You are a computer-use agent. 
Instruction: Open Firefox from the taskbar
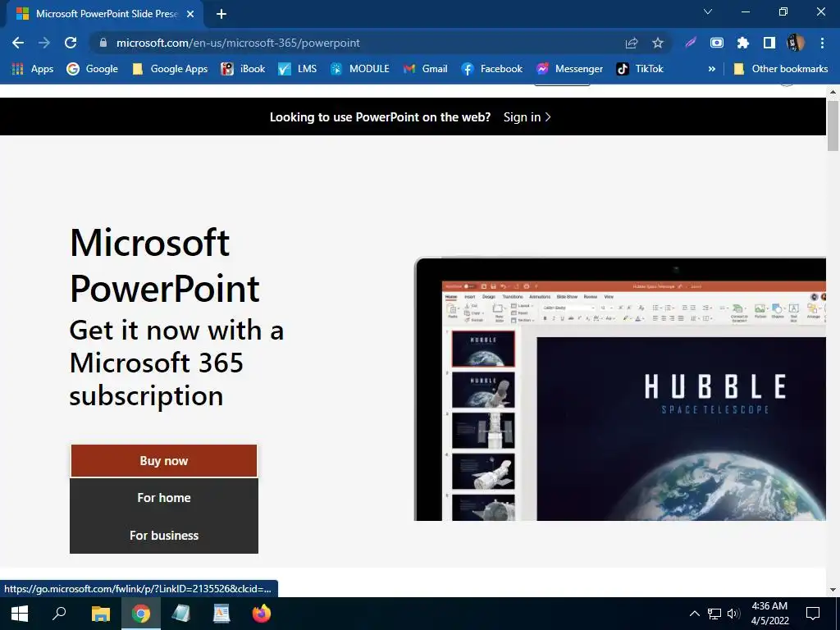coord(262,614)
